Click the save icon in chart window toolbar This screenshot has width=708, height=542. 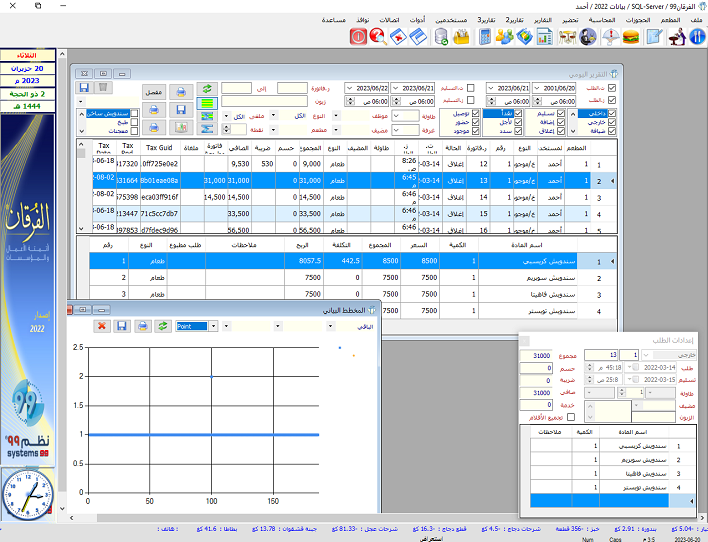121,325
